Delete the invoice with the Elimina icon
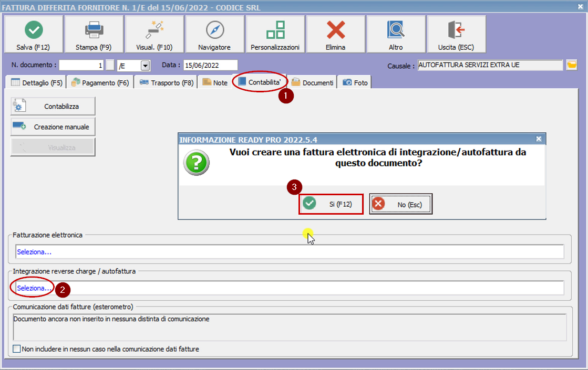The image size is (588, 370). click(335, 33)
